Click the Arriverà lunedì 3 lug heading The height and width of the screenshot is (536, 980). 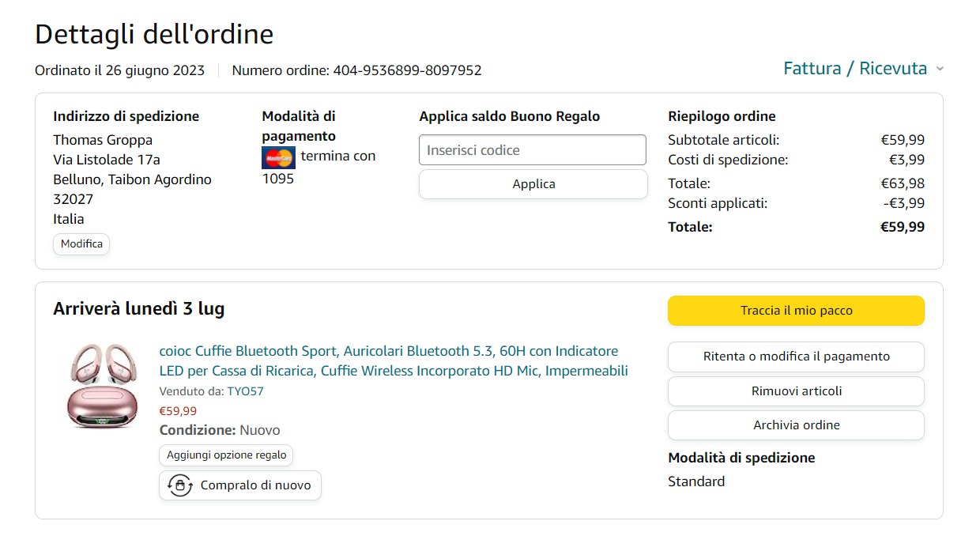click(139, 309)
